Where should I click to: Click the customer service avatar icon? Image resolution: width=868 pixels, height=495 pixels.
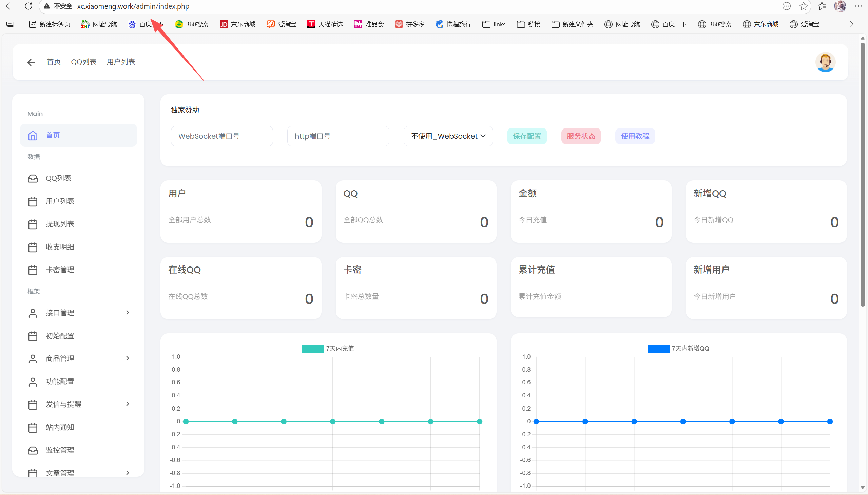tap(825, 62)
